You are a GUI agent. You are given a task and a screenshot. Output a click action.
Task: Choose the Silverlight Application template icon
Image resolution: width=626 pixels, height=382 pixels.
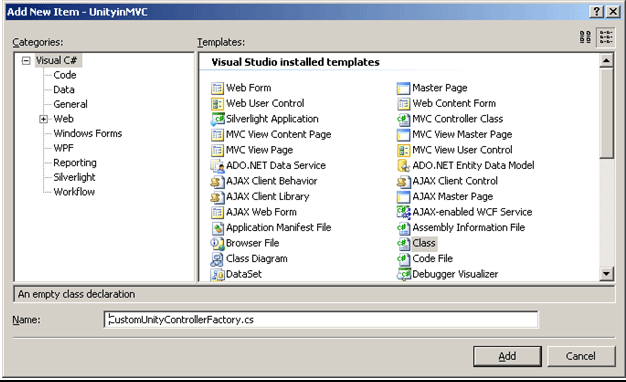click(217, 119)
